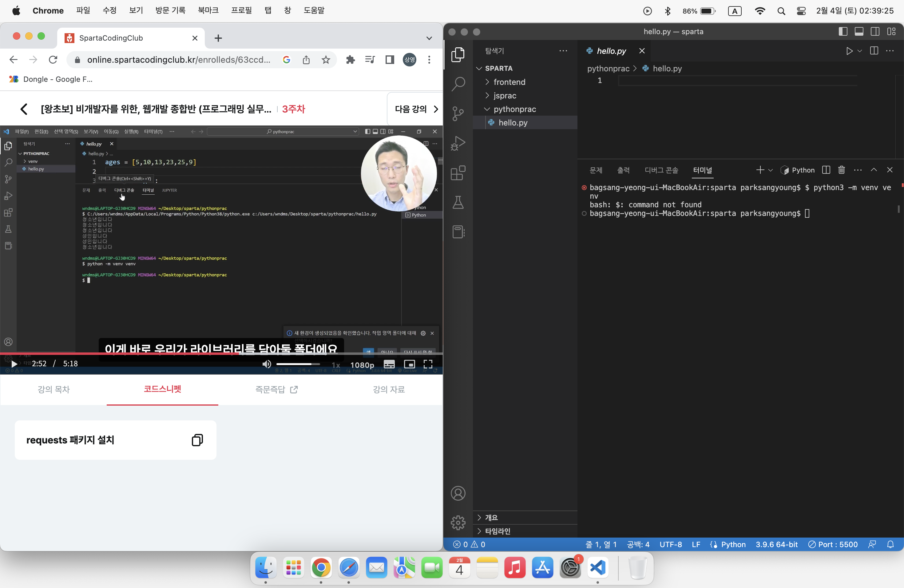Adjust the video volume slider
Image resolution: width=904 pixels, height=588 pixels.
coord(298,364)
